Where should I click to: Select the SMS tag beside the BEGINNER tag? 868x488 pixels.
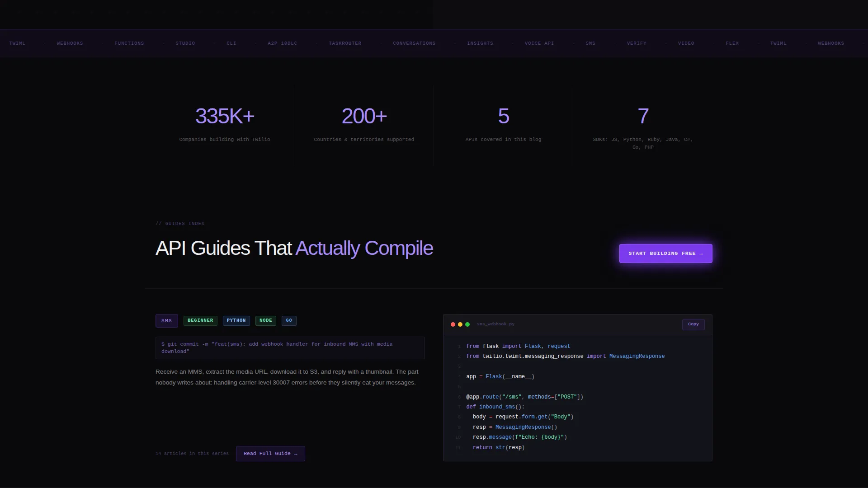[166, 321]
